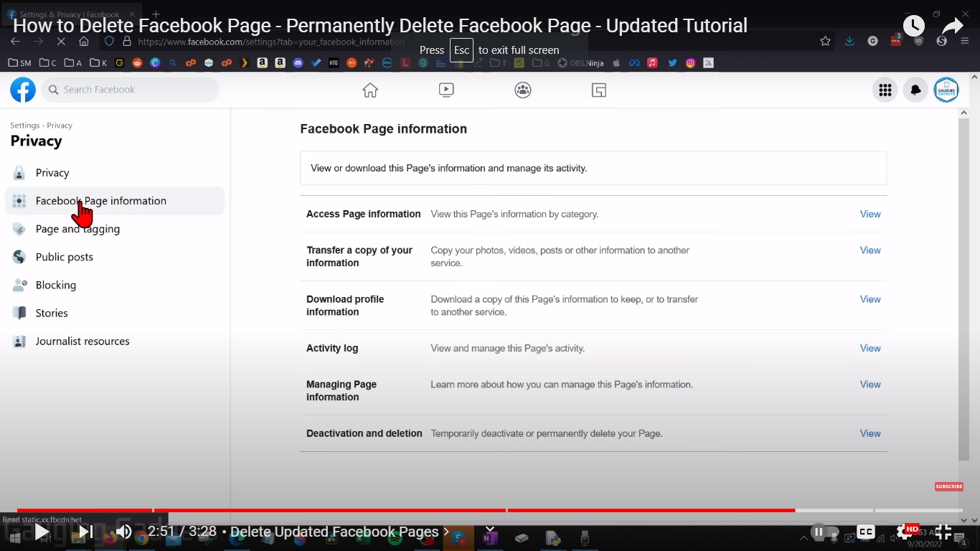Expand the 'Delete Updated Facebook Pages' chapter

pos(447,532)
